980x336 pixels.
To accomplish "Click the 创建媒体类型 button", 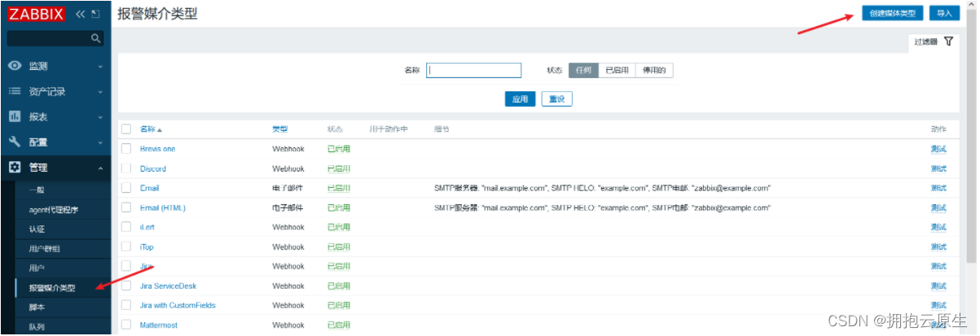I will (x=892, y=13).
